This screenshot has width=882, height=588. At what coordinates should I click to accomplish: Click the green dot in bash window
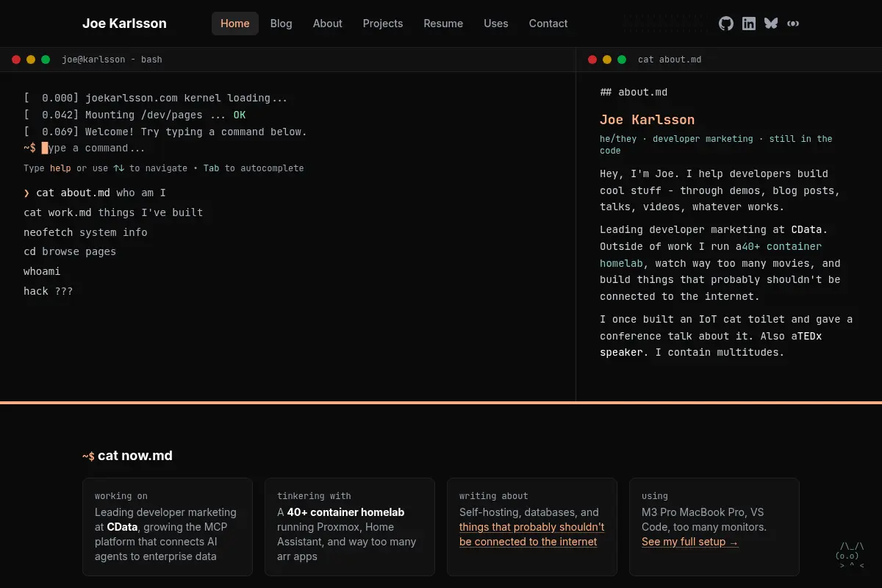46,60
